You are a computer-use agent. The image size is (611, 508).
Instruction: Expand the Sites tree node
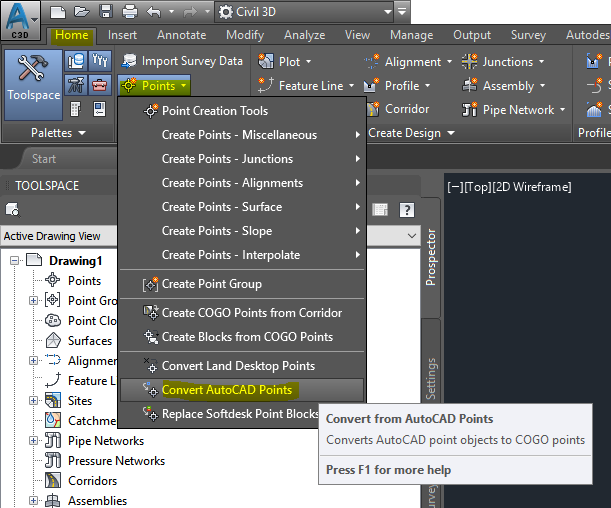pyautogui.click(x=34, y=400)
